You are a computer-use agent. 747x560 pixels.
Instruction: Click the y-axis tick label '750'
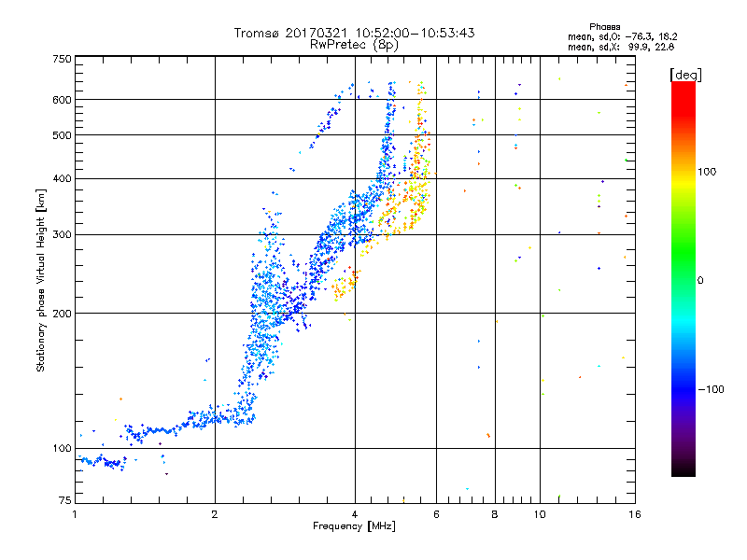62,59
